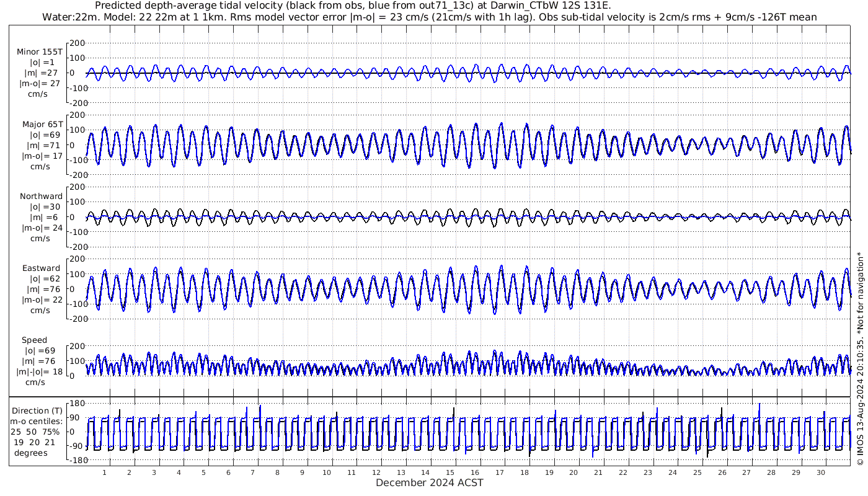The height and width of the screenshot is (496, 868).
Task: Click the '200' tick of the Minor panel axis
Action: [x=77, y=43]
